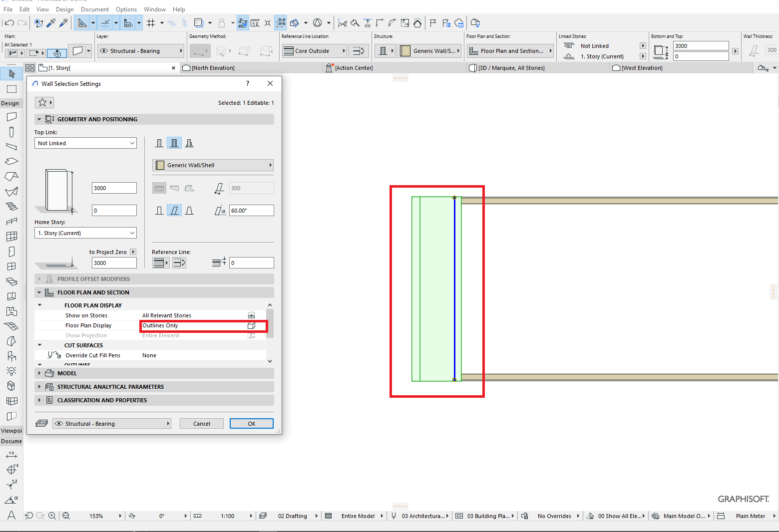Open the Top Link dropdown showing Not Linked

(x=85, y=143)
